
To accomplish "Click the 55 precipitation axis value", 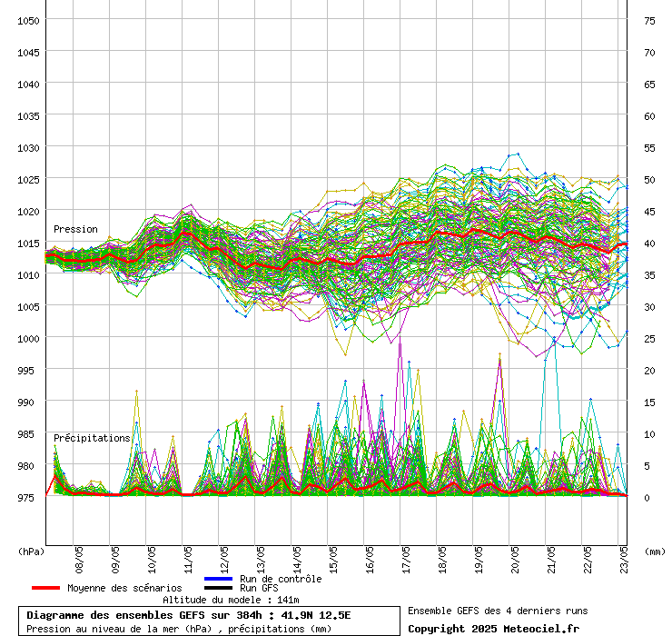I will (649, 148).
